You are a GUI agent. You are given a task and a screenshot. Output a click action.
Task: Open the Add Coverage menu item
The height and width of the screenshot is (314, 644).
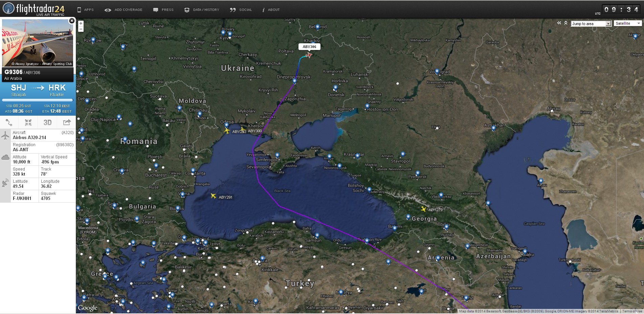124,10
